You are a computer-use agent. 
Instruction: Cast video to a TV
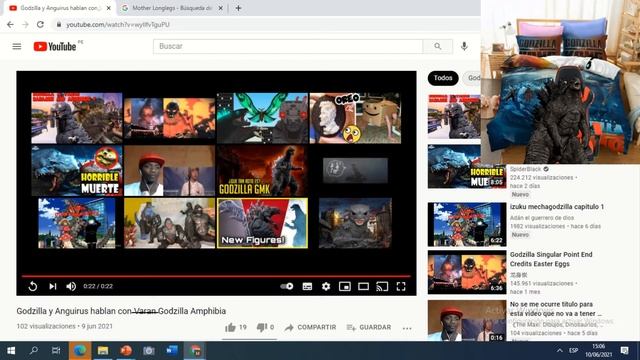[382, 287]
